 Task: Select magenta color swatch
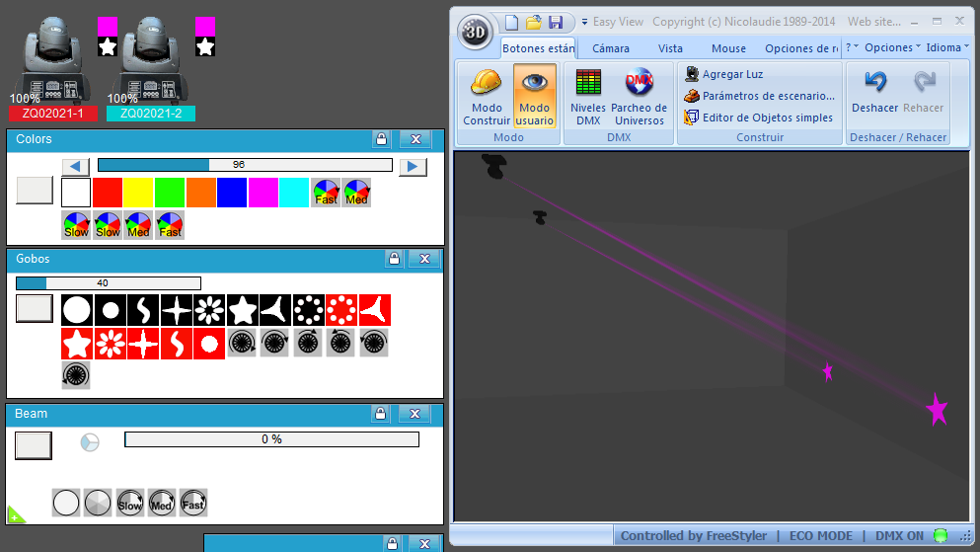pos(264,192)
